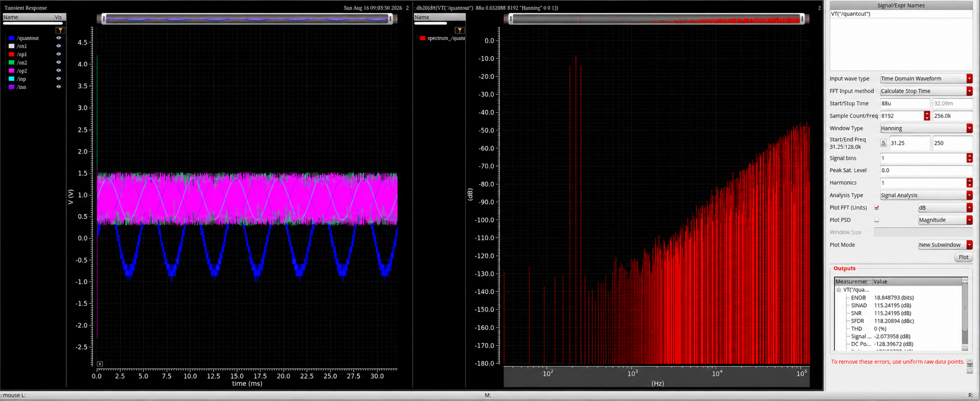Click the Outputs scrollbar down arrow

(x=965, y=347)
